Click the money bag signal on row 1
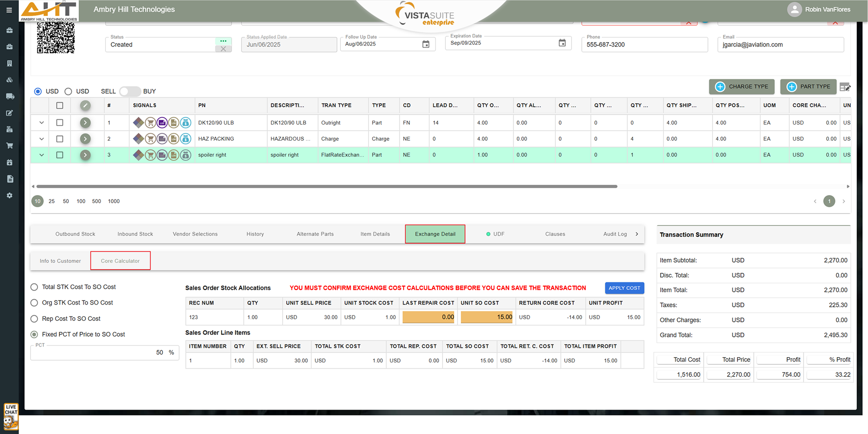 pyautogui.click(x=185, y=123)
